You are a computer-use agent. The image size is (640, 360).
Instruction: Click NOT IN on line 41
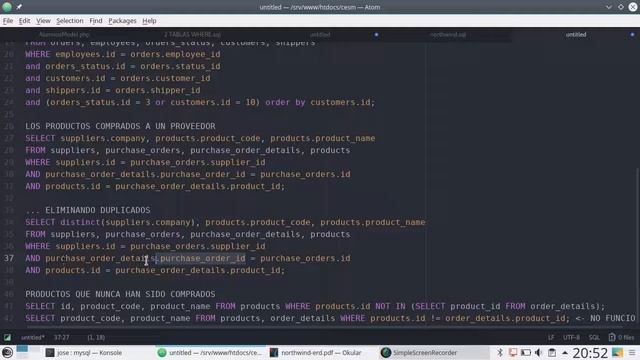[x=391, y=307]
